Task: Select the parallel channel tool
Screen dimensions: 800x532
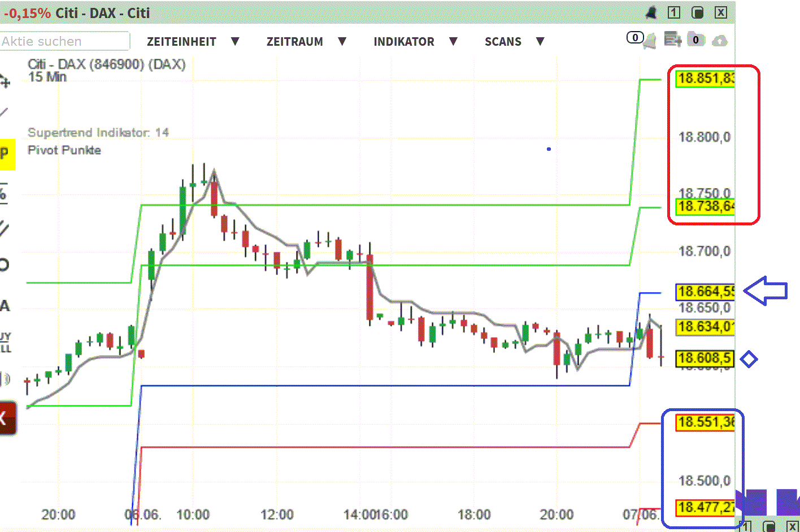Action: (x=5, y=227)
